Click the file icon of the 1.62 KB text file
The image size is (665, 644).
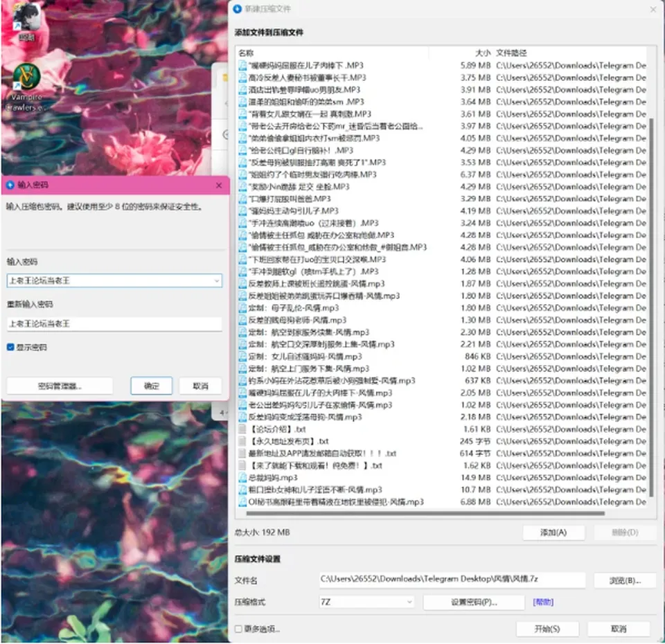(242, 465)
